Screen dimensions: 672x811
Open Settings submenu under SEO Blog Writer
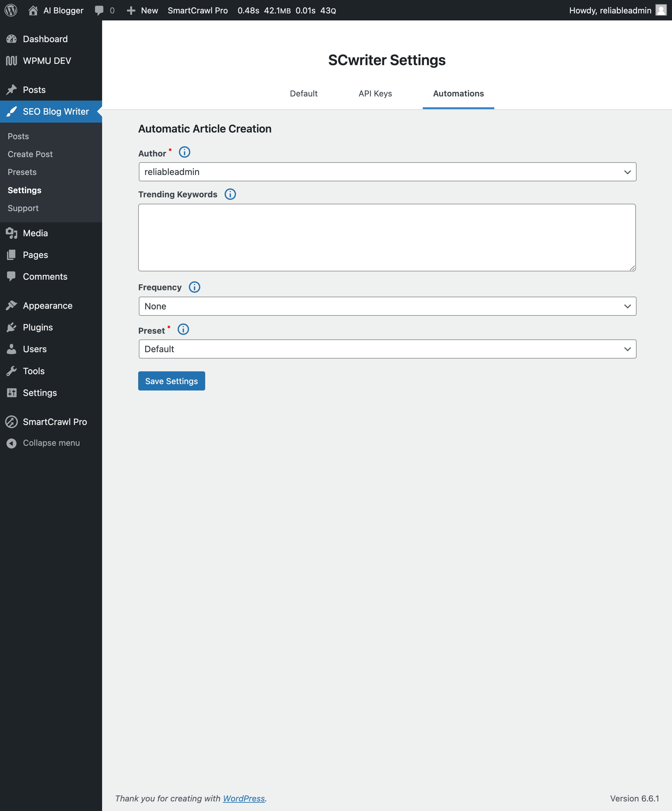click(24, 190)
